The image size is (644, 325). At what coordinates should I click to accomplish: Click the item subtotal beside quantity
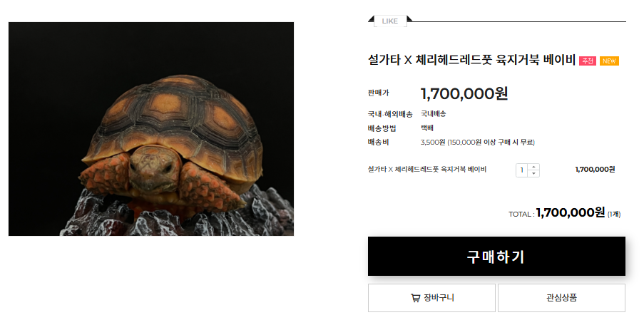tap(595, 169)
